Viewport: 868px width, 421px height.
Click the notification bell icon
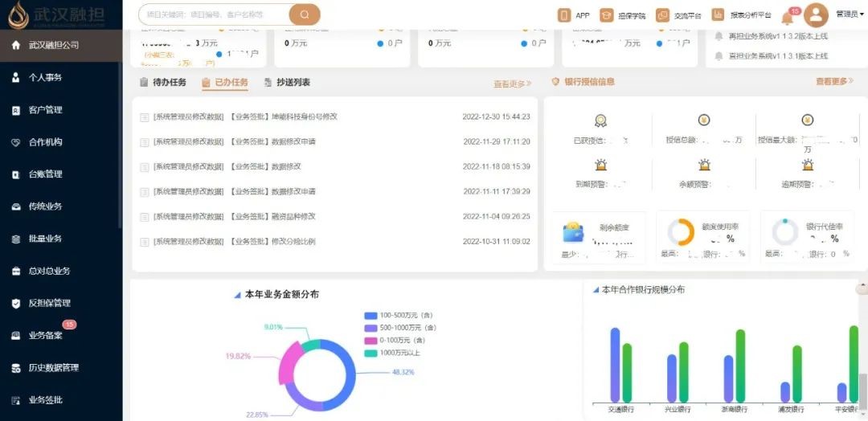coord(788,18)
